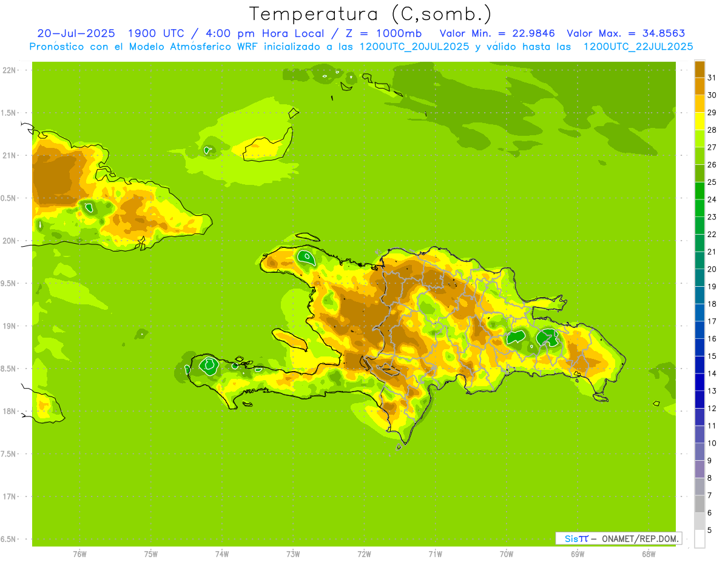Pick the 24 degree green legend swatch
The height and width of the screenshot is (562, 728).
point(699,191)
